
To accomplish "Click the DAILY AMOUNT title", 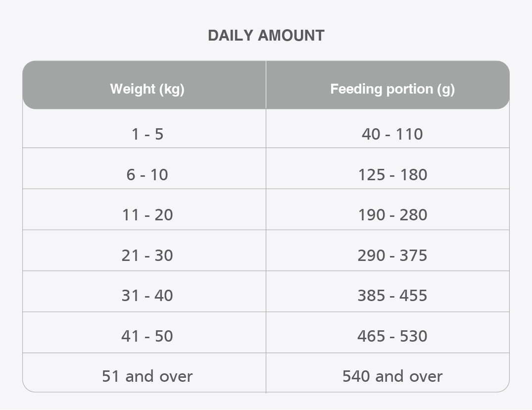I will pyautogui.click(x=266, y=36).
